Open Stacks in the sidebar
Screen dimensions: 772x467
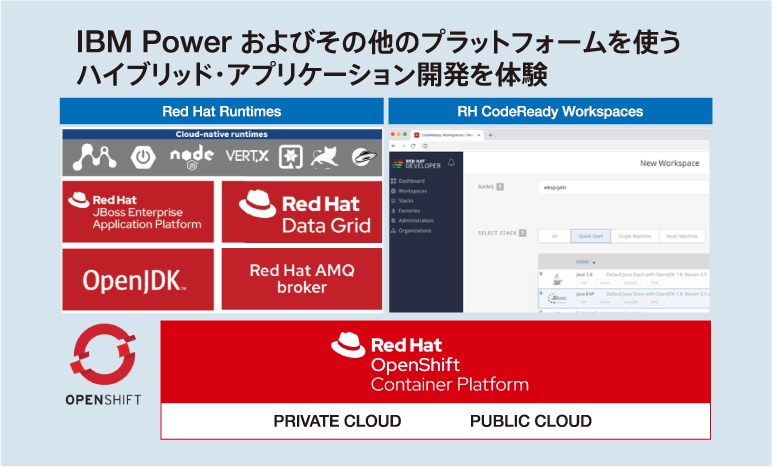coord(402,201)
